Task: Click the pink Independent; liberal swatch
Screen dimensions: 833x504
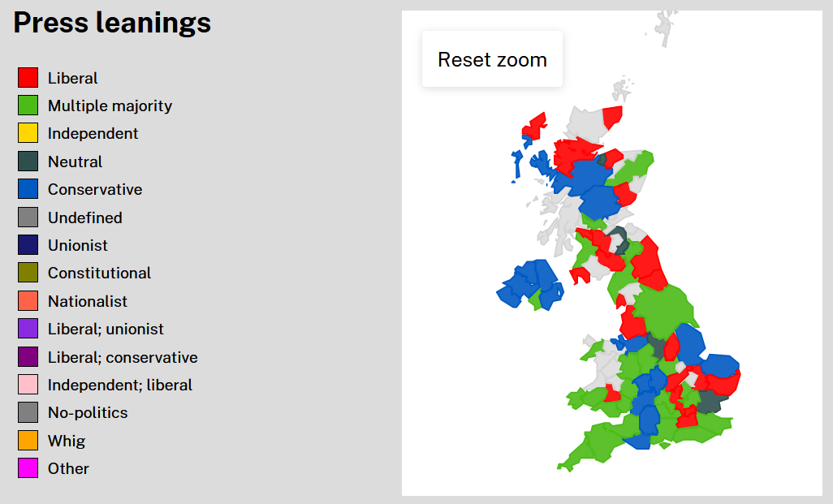Action: [x=28, y=385]
